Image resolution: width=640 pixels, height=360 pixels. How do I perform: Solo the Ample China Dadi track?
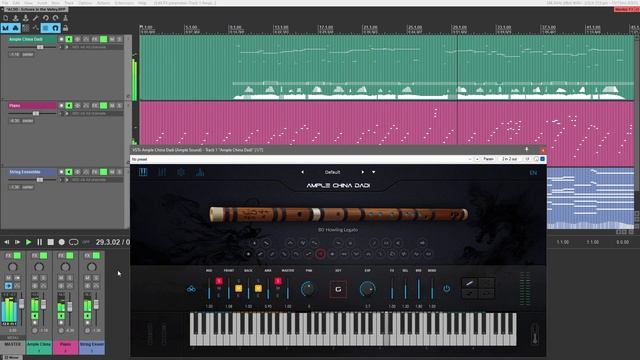[119, 39]
